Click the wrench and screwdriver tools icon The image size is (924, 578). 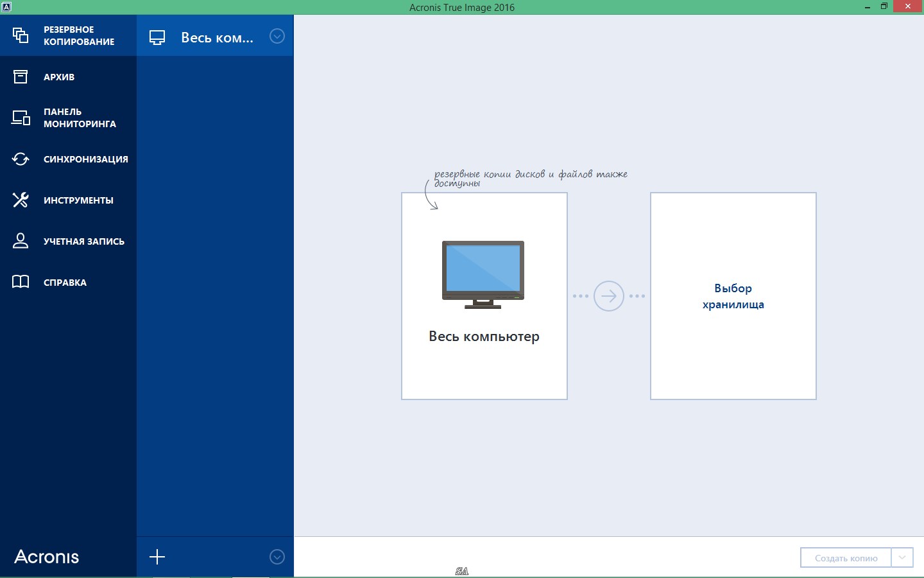click(21, 200)
